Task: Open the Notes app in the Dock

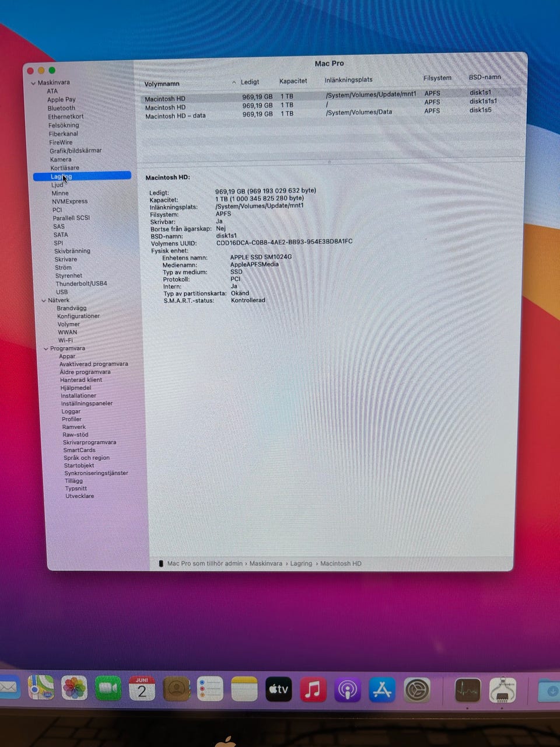Action: pos(244,690)
